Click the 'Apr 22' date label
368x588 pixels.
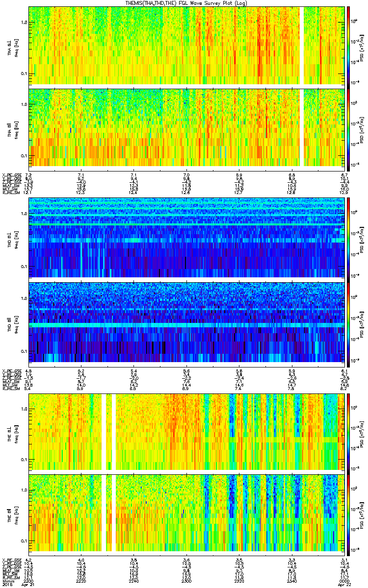tap(344, 585)
